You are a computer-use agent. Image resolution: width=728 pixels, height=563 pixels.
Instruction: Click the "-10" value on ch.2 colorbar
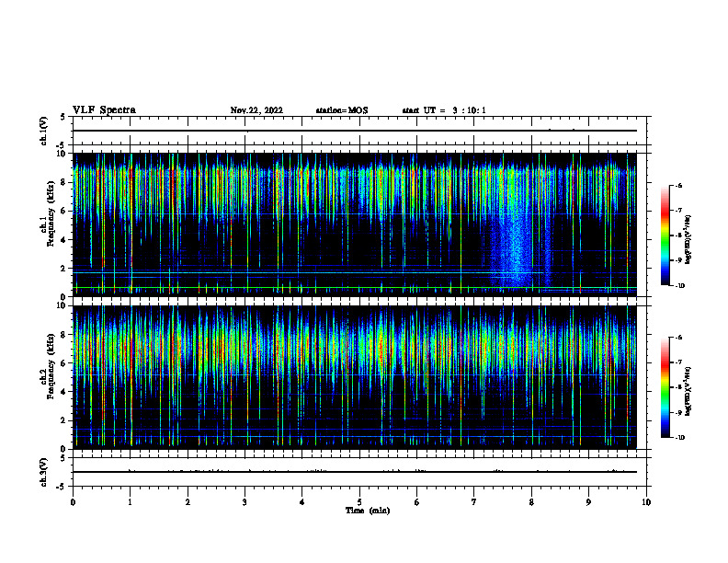[x=679, y=438]
